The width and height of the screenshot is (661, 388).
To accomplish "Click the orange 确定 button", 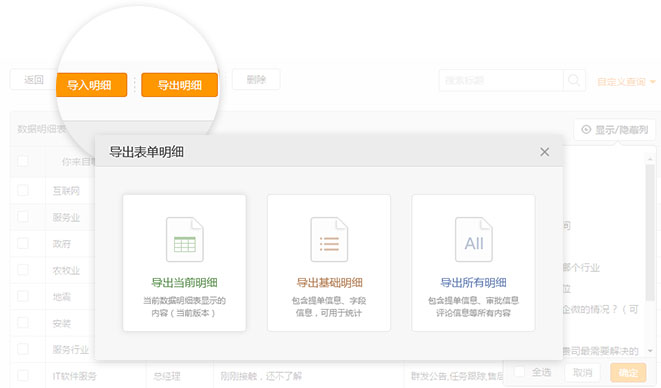I will (628, 372).
